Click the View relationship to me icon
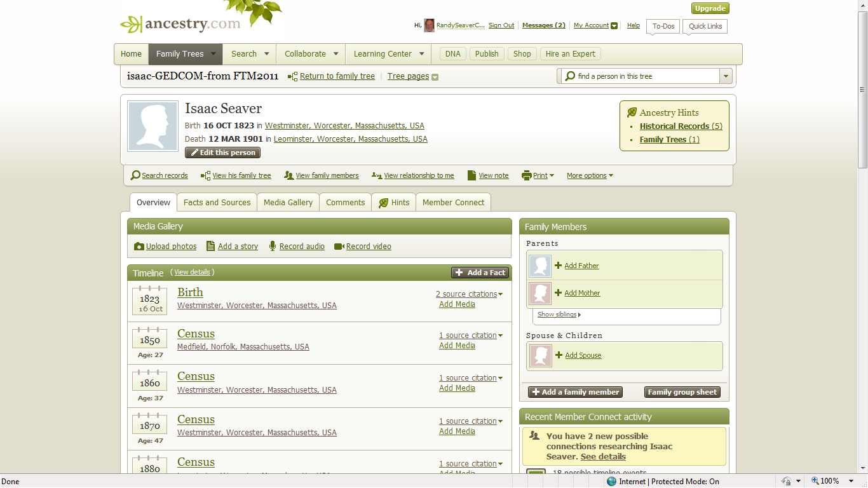This screenshot has height=488, width=868. (377, 175)
